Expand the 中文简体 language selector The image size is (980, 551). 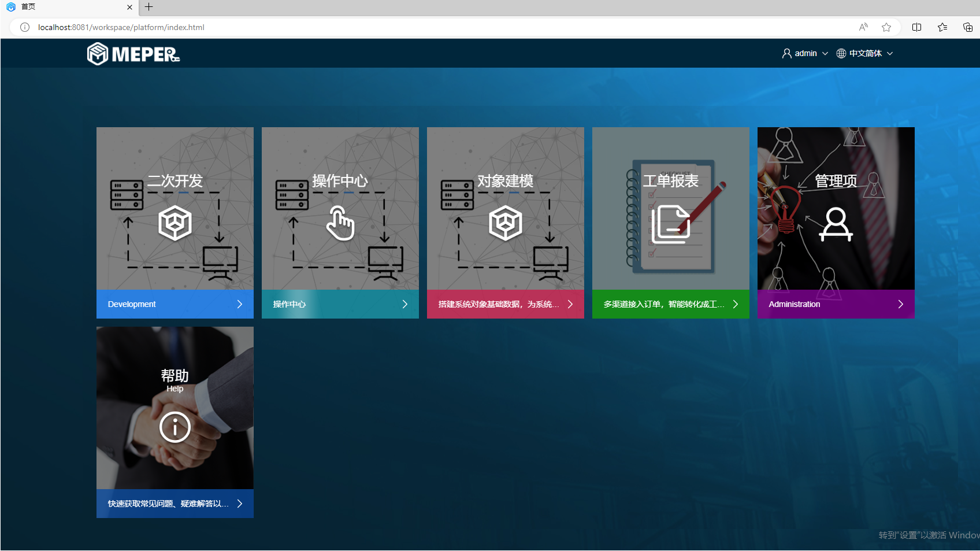(864, 53)
